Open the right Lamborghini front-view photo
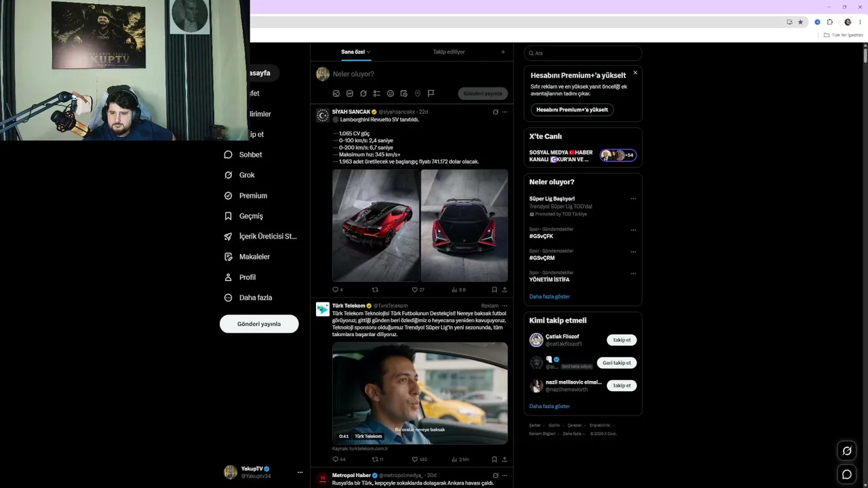The height and width of the screenshot is (488, 868). pos(465,225)
